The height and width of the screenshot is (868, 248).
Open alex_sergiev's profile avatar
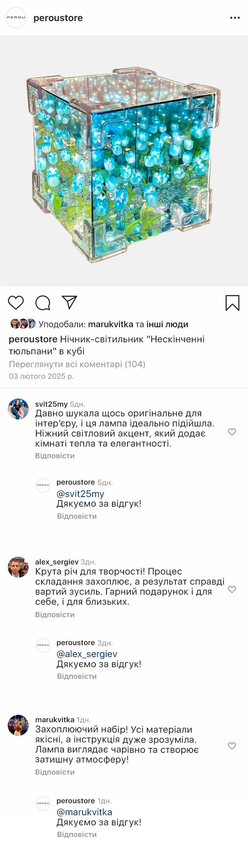18,567
